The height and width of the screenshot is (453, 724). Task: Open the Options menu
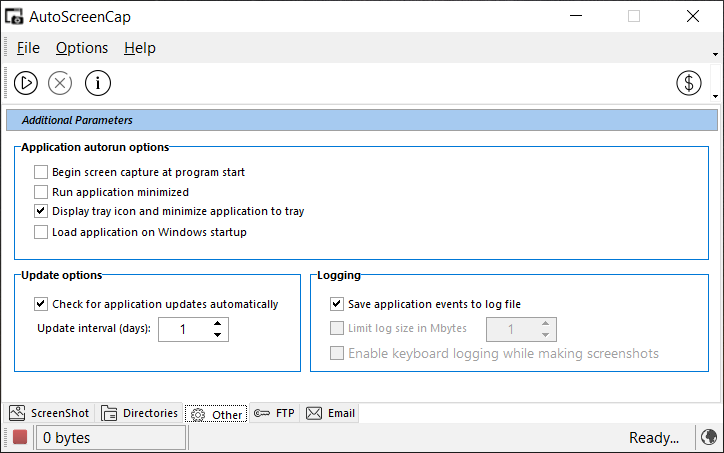pos(82,48)
